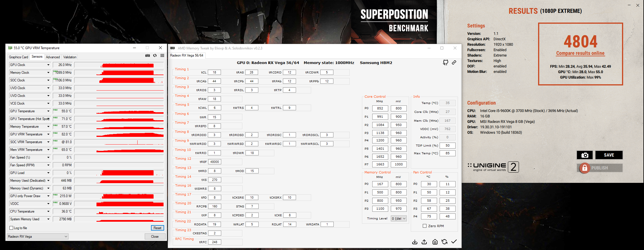Click the load/import timings download icon
Image resolution: width=644 pixels, height=250 pixels.
click(x=415, y=242)
